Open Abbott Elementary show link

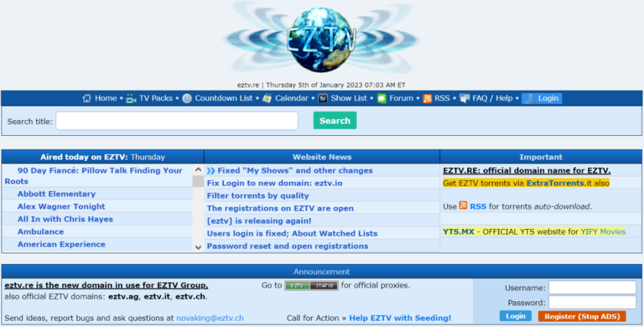click(57, 194)
